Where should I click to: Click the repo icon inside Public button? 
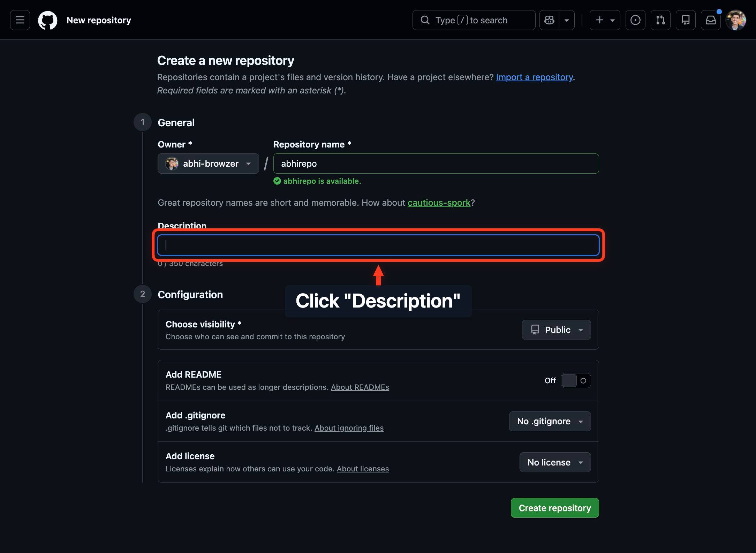(535, 330)
